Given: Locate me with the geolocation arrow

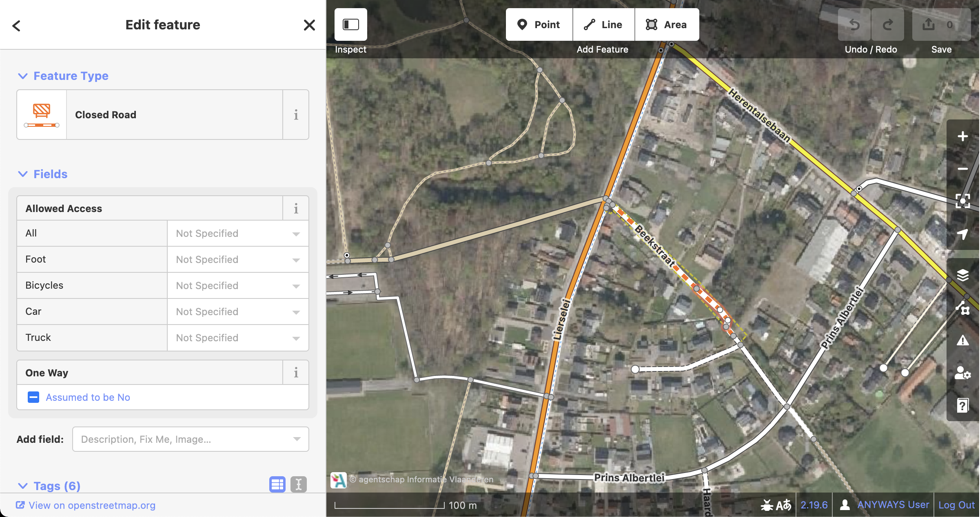Looking at the screenshot, I should point(962,234).
